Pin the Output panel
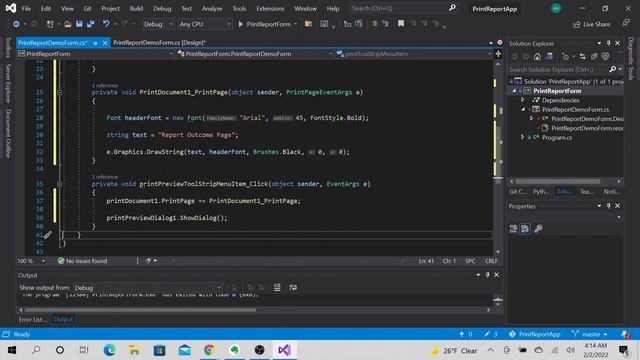This screenshot has height=360, width=640. tap(487, 275)
